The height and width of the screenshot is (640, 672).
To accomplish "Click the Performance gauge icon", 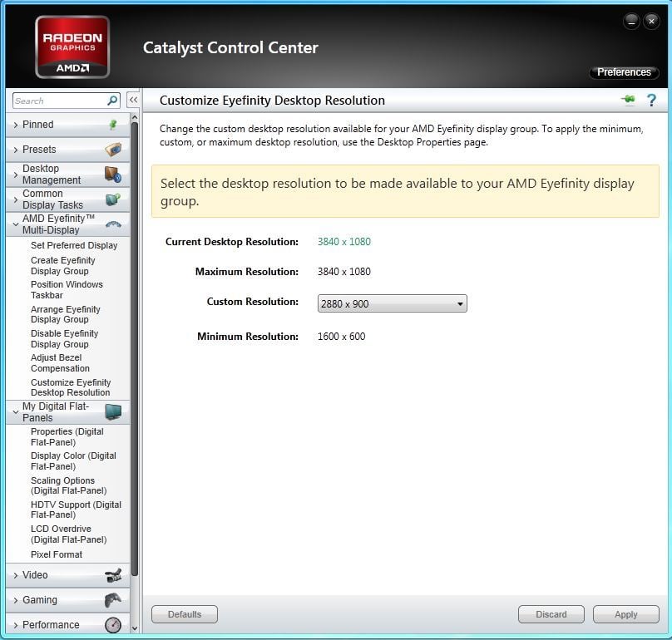I will pos(113,625).
